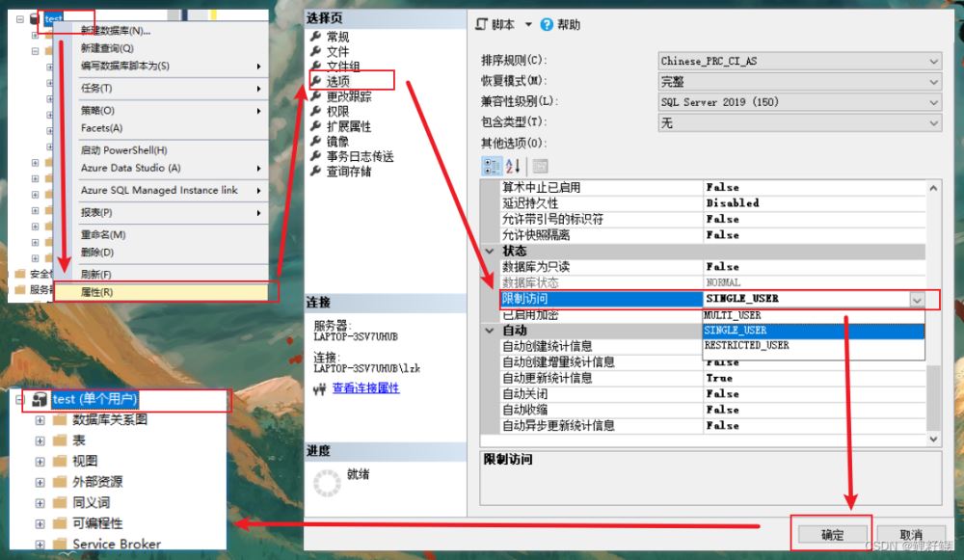Screen dimensions: 964x560
Task: Click the folder icon beside 视图
Action: (60, 461)
